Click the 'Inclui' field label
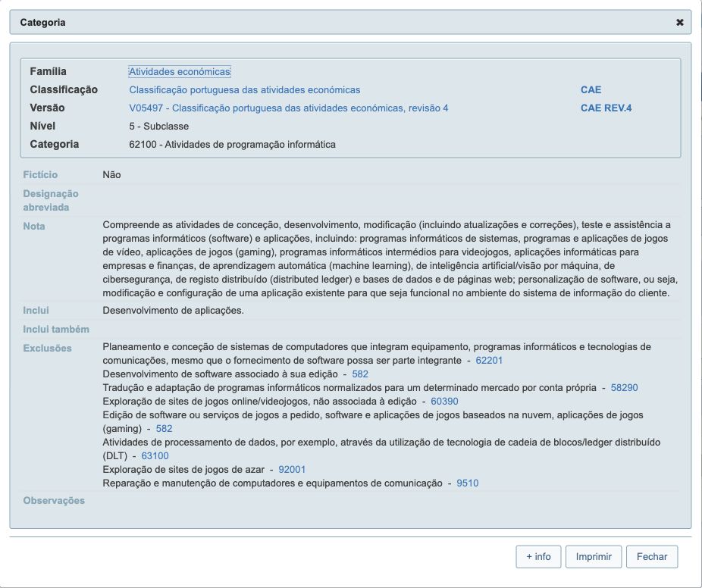The height and width of the screenshot is (588, 702). (36, 310)
